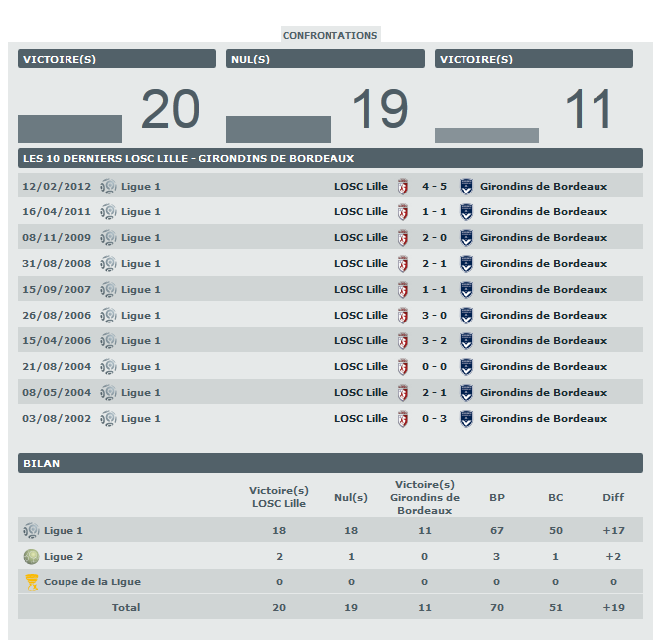
Task: Open Girondins de Bordeaux link in 15/09/2007 row
Action: (543, 290)
